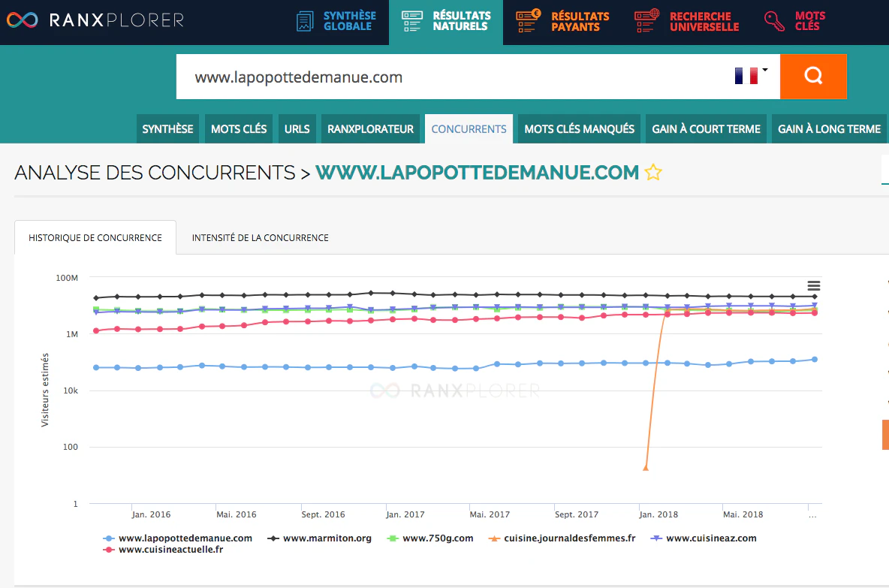This screenshot has height=588, width=889.
Task: Select the Intensité de la Concurrence tab
Action: [261, 237]
